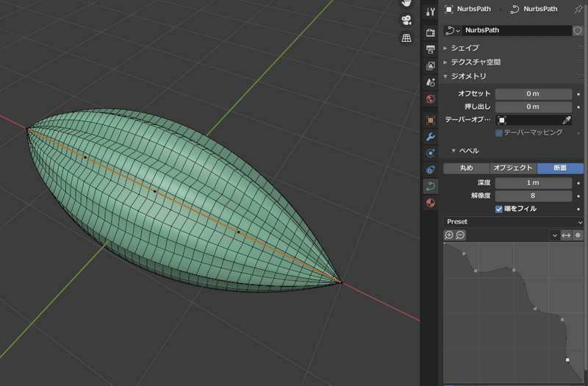Click the grip handle on ジオメトリ header

tap(581, 76)
